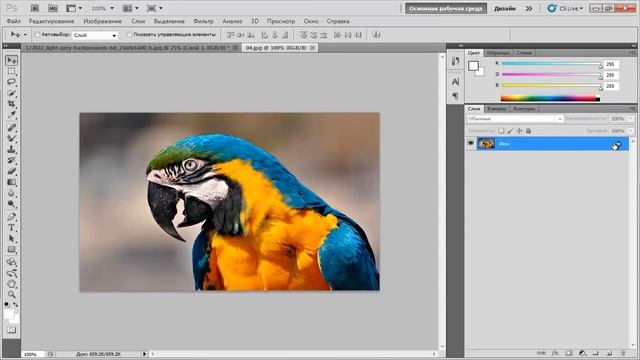The image size is (640, 360).
Task: Enable Show Transform Controls checkbox
Action: (129, 35)
